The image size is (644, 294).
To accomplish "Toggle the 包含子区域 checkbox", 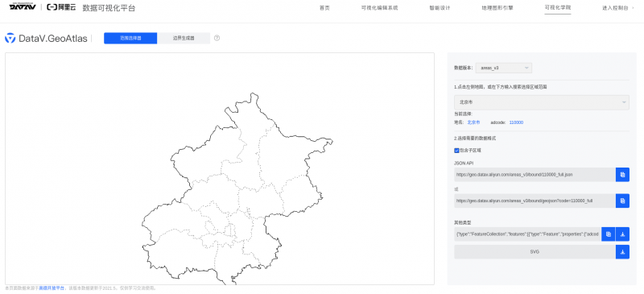I will click(x=456, y=151).
